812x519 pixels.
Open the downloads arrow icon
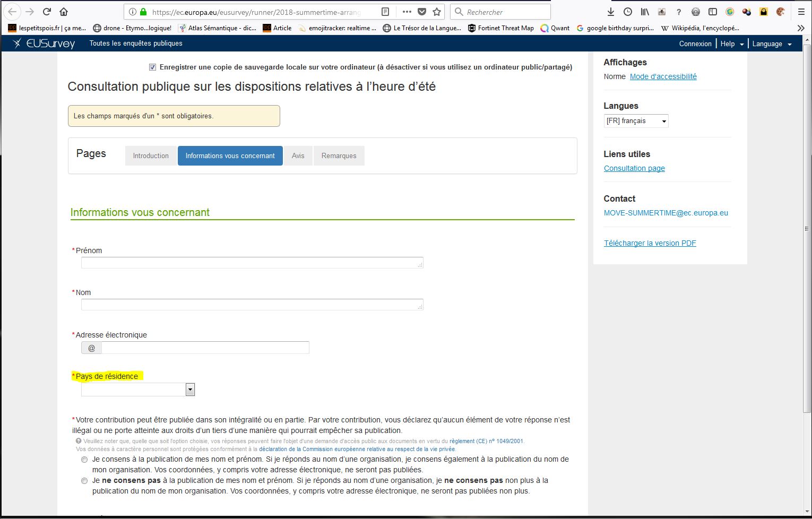[611, 12]
